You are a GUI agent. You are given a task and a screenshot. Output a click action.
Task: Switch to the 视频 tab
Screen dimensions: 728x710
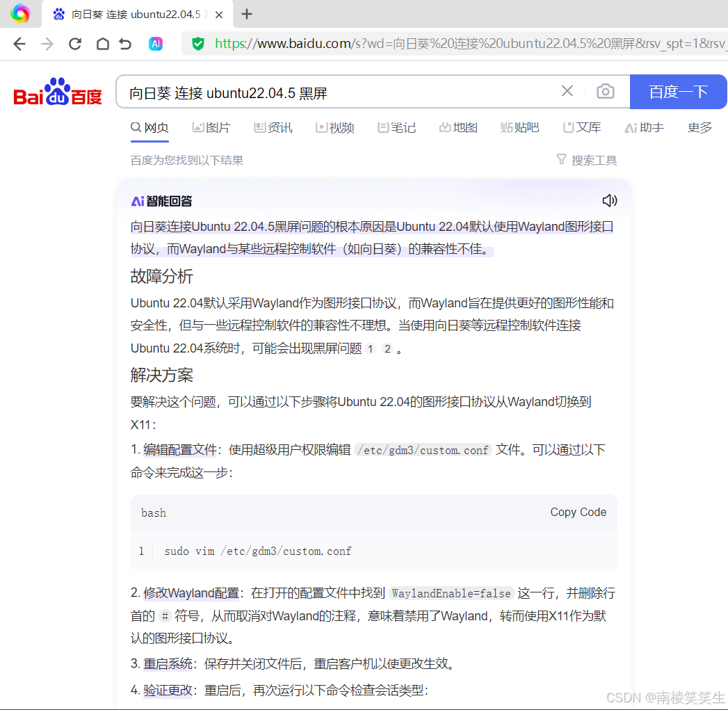tap(334, 127)
